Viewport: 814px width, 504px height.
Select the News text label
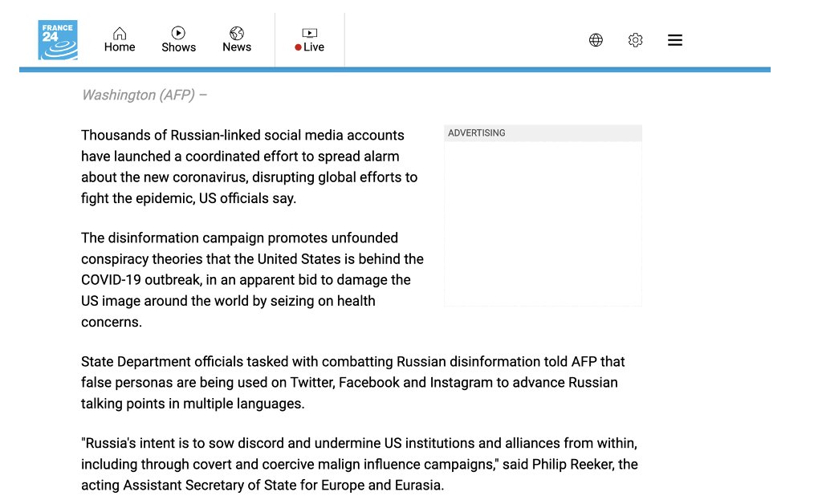237,47
